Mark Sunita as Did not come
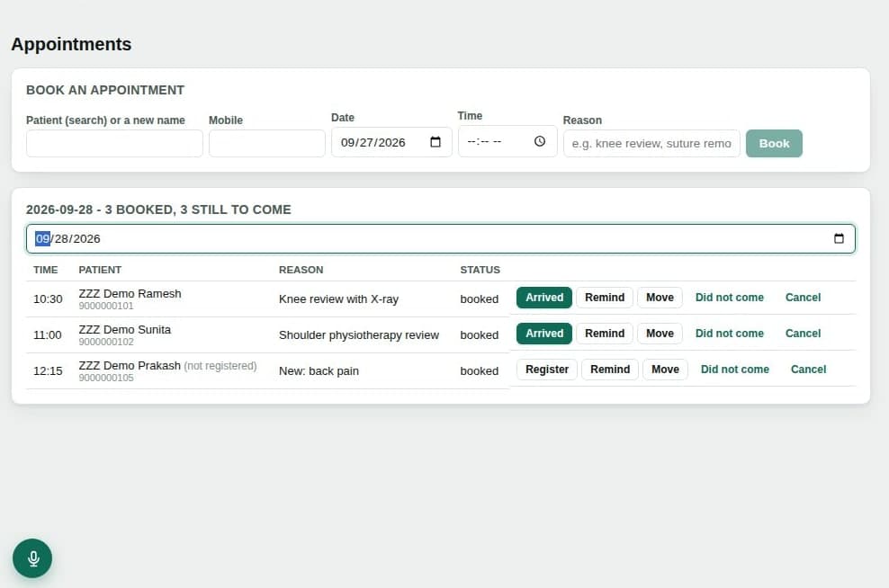 pos(729,334)
